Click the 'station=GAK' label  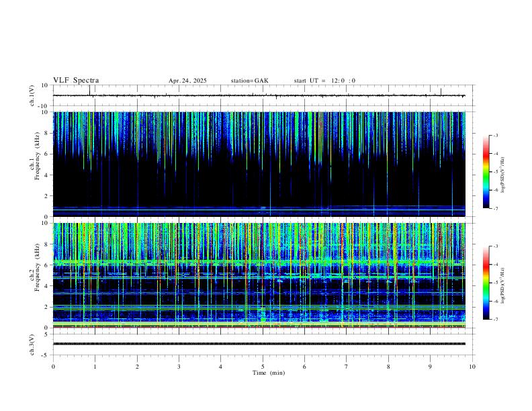(x=249, y=81)
